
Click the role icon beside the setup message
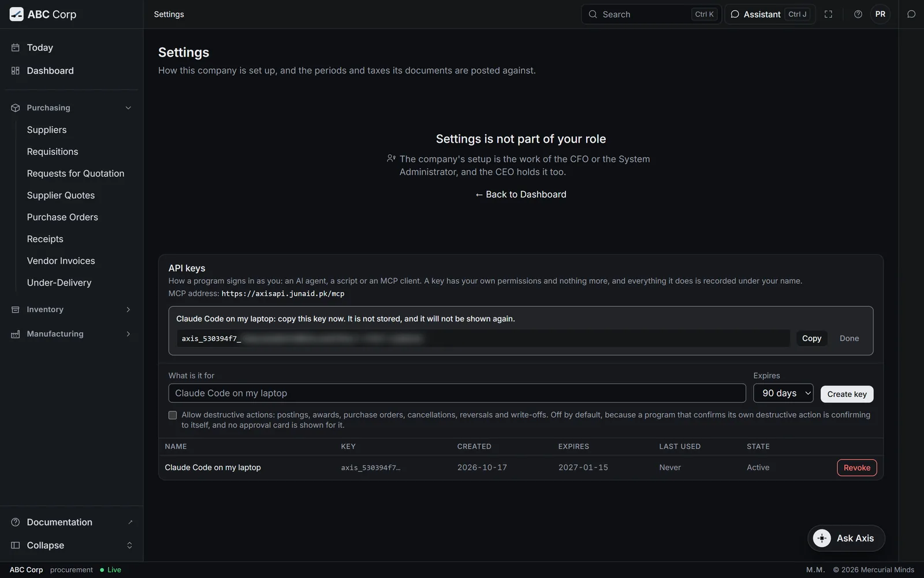point(391,158)
